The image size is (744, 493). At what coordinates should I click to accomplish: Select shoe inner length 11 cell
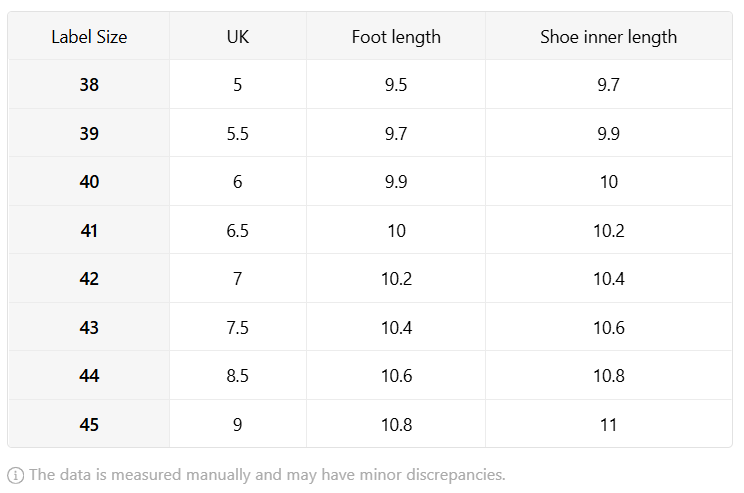(609, 424)
